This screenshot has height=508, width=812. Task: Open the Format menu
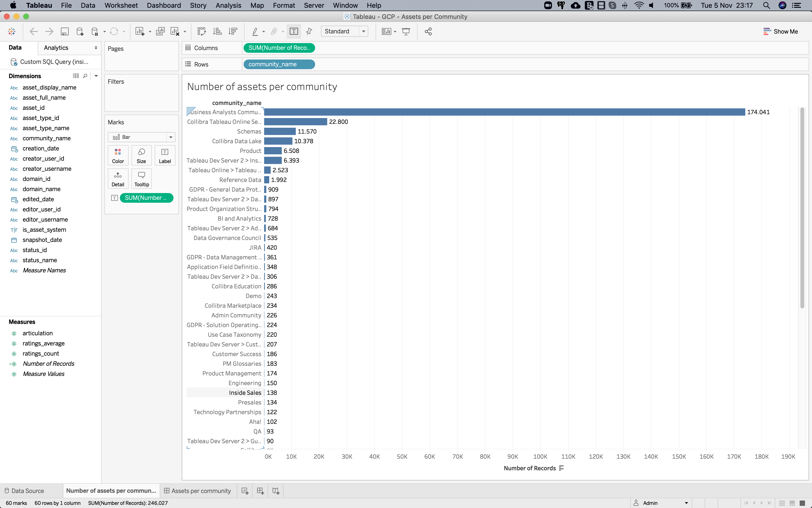(284, 5)
